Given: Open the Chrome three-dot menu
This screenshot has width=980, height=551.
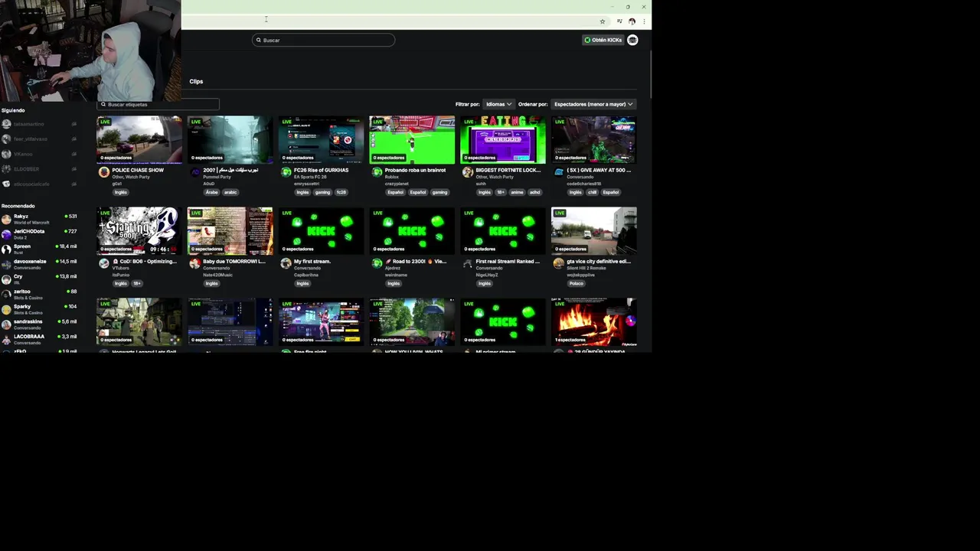Looking at the screenshot, I should click(x=644, y=21).
